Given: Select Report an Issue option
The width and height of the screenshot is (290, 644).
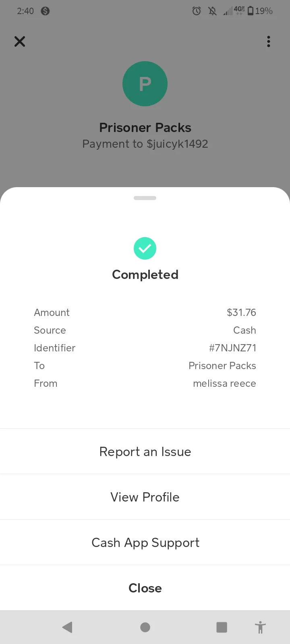Looking at the screenshot, I should pos(145,452).
